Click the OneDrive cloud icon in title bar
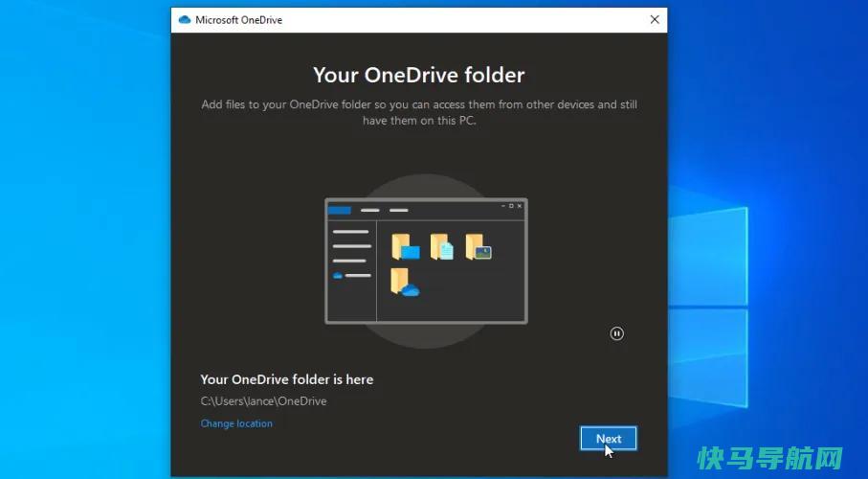This screenshot has height=479, width=868. pos(185,20)
